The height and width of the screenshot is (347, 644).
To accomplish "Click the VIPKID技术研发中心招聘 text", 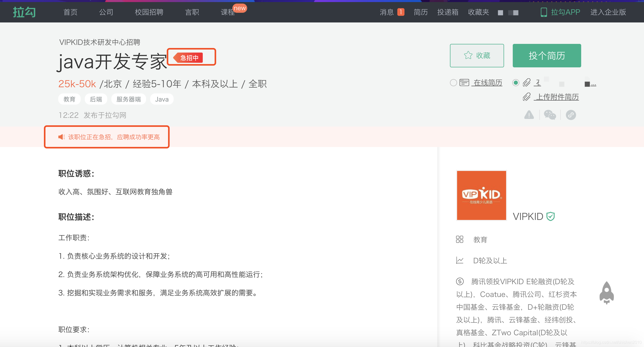I will pyautogui.click(x=100, y=42).
